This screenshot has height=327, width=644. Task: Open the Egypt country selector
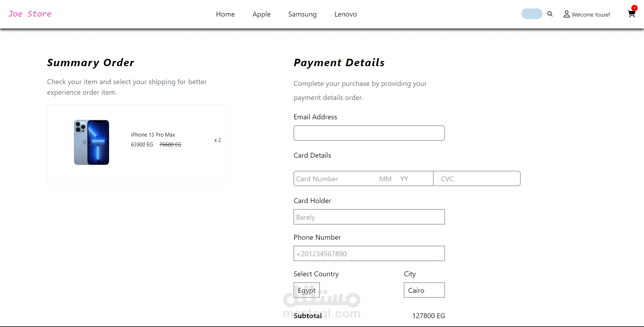click(x=307, y=290)
